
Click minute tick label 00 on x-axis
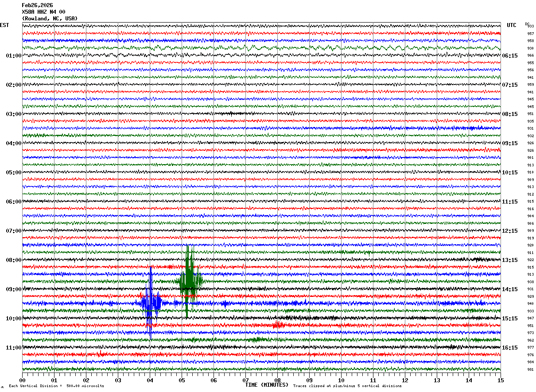(22, 380)
